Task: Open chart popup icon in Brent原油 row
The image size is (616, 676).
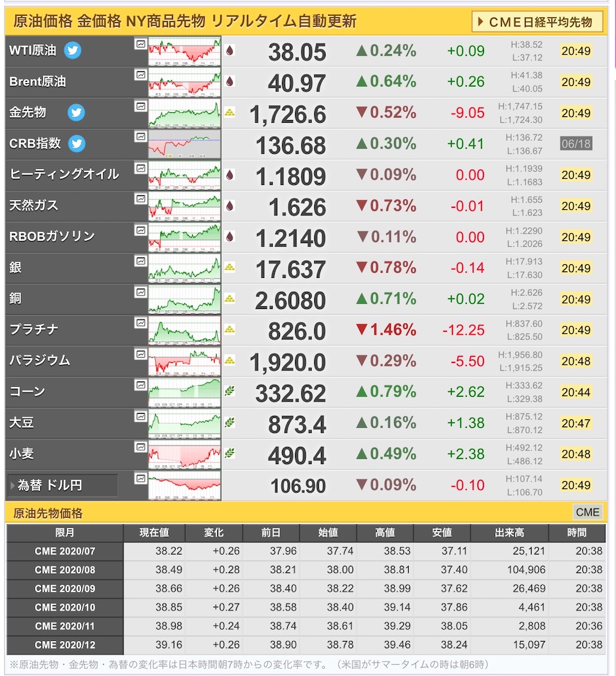Action: (x=141, y=75)
